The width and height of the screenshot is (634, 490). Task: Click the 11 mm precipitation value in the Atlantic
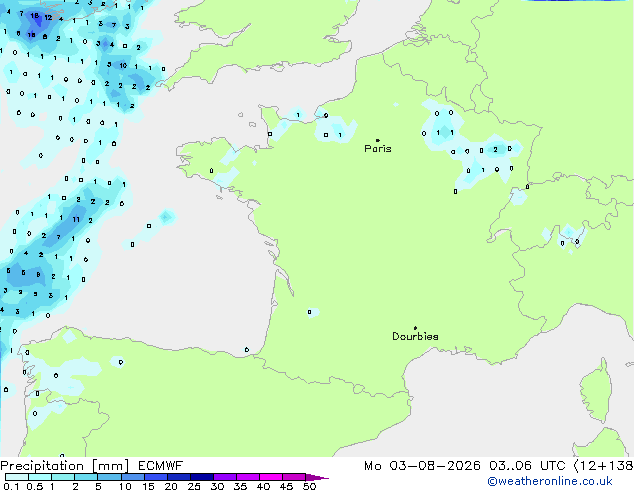point(76,220)
